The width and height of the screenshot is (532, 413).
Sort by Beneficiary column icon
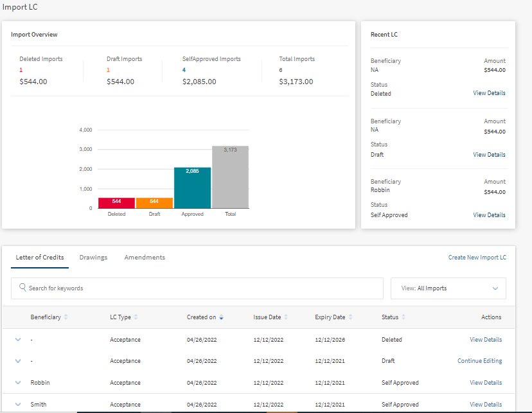click(66, 317)
